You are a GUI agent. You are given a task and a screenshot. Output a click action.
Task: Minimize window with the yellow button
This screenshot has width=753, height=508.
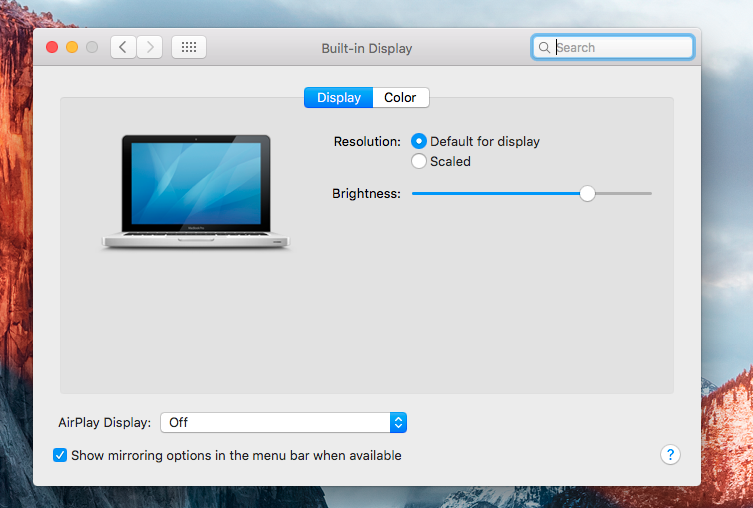click(x=72, y=47)
